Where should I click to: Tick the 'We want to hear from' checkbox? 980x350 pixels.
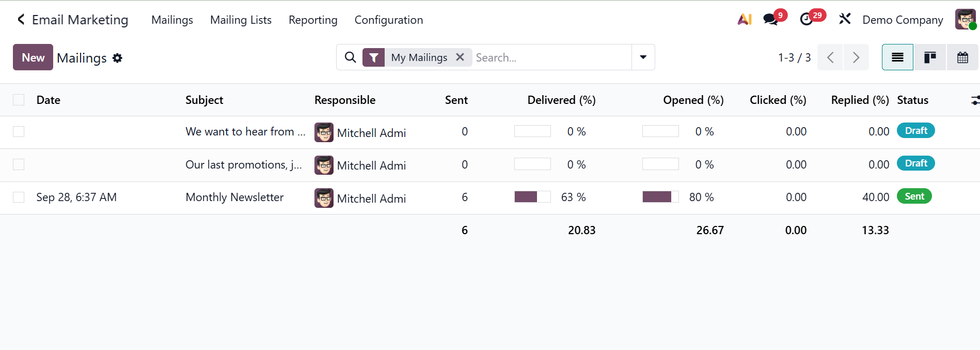(x=19, y=132)
